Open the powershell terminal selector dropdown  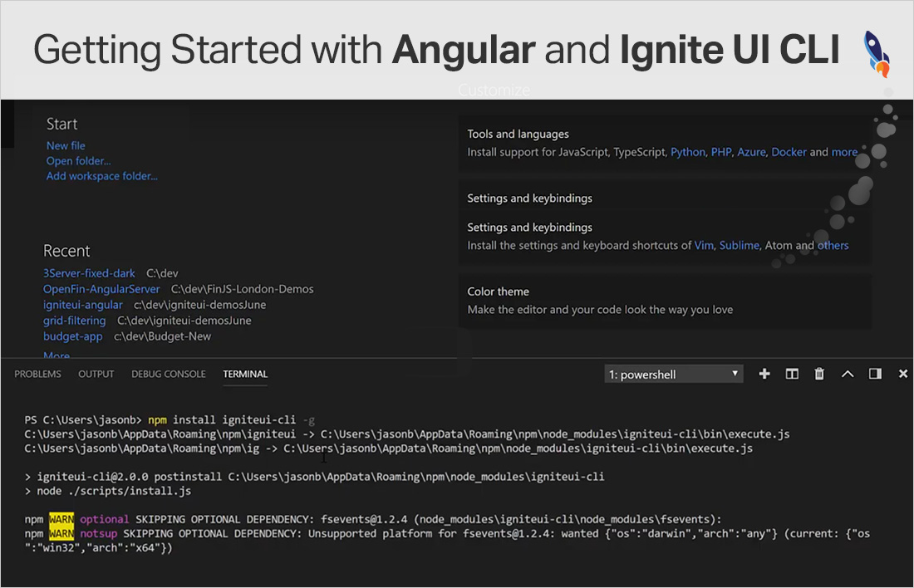(x=674, y=375)
